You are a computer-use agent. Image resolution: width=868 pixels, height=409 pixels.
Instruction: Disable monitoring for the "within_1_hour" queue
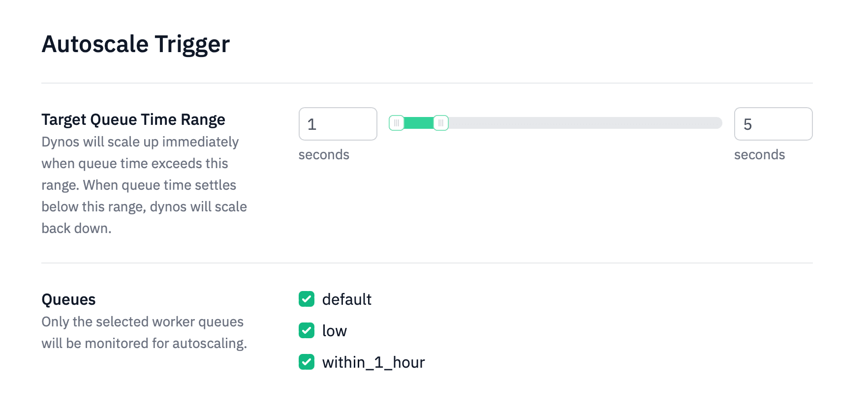[306, 362]
